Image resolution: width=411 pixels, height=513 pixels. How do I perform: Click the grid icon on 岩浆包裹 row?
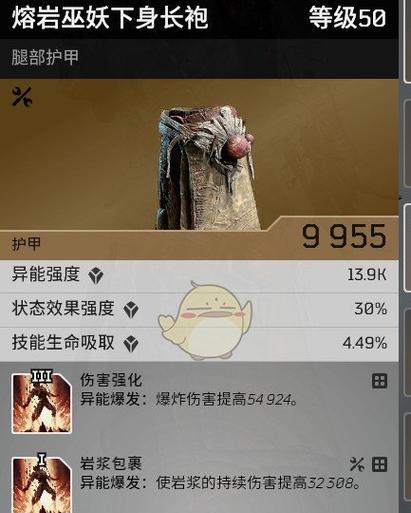click(x=379, y=464)
